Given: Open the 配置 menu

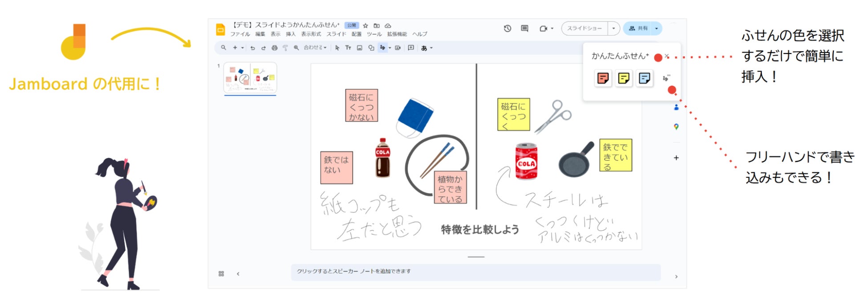Looking at the screenshot, I should pyautogui.click(x=357, y=34).
